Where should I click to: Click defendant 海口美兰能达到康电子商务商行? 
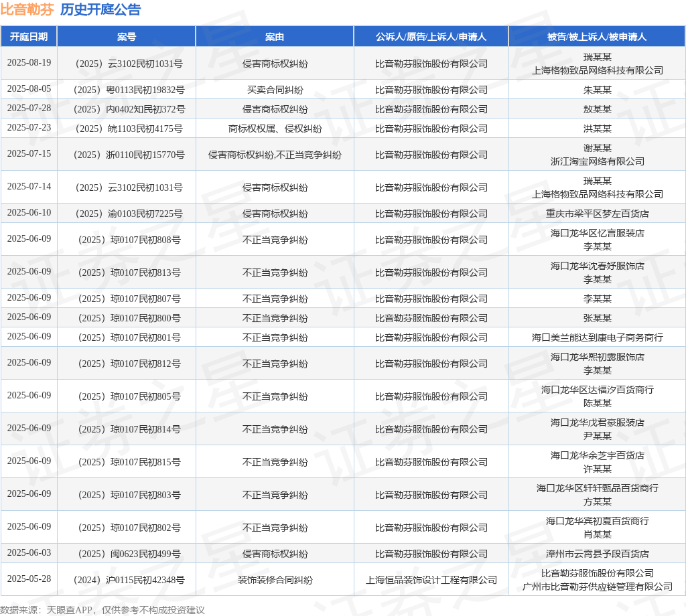(x=597, y=338)
